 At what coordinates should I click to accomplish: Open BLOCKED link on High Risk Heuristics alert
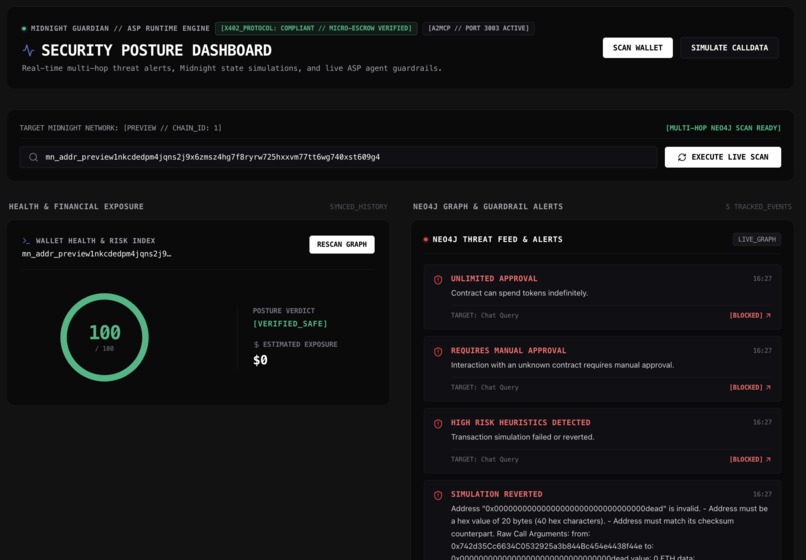(x=750, y=459)
